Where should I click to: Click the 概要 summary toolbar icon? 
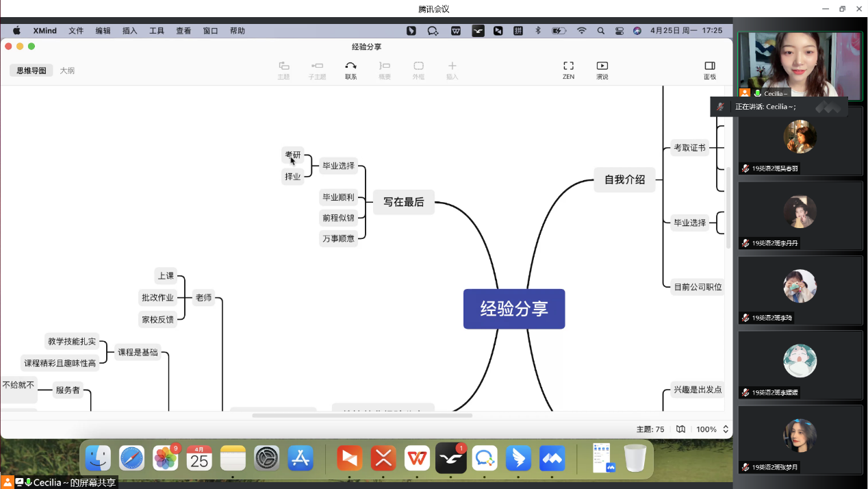(x=385, y=66)
